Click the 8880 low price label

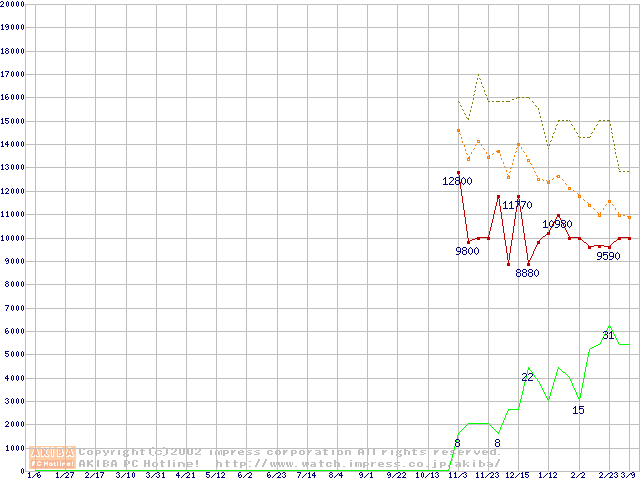pyautogui.click(x=527, y=273)
